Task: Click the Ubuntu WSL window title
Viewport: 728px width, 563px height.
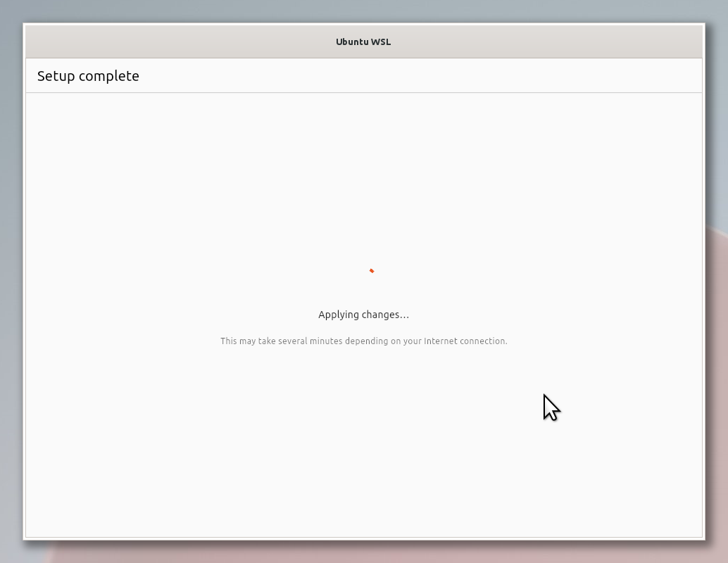Action: [363, 42]
